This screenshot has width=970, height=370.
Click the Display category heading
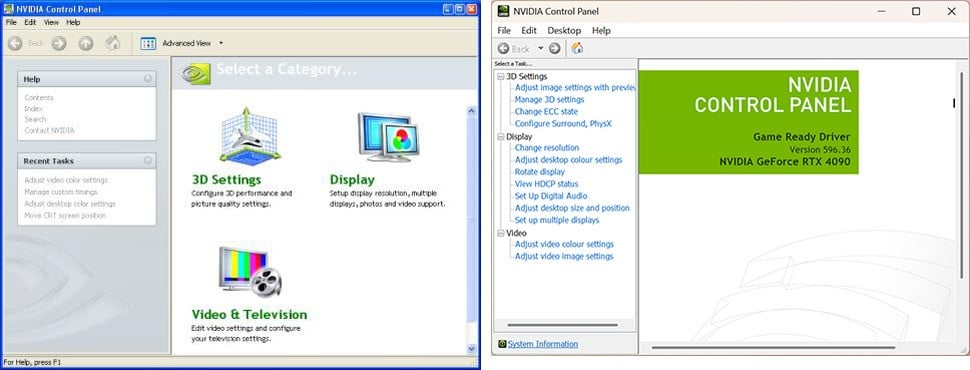(352, 180)
